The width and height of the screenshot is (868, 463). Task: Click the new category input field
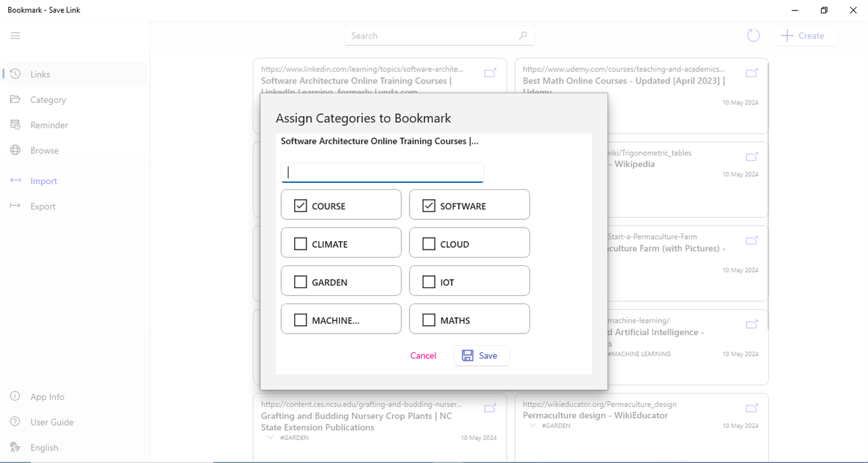(382, 172)
